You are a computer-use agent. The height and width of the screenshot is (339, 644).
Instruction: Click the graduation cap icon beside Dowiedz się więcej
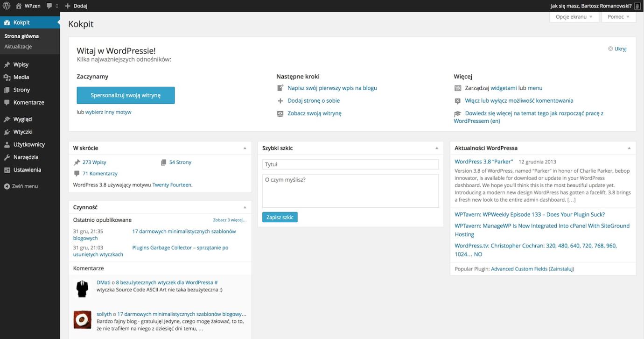pos(458,113)
